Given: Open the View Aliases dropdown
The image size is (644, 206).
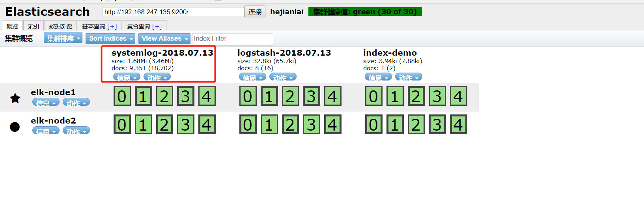Looking at the screenshot, I should (164, 38).
